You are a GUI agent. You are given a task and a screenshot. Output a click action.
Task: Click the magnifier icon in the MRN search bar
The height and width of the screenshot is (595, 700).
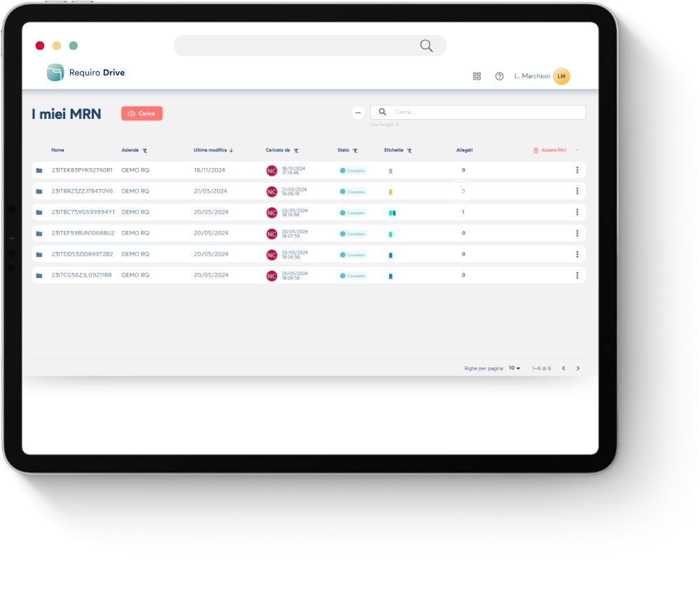click(x=382, y=111)
